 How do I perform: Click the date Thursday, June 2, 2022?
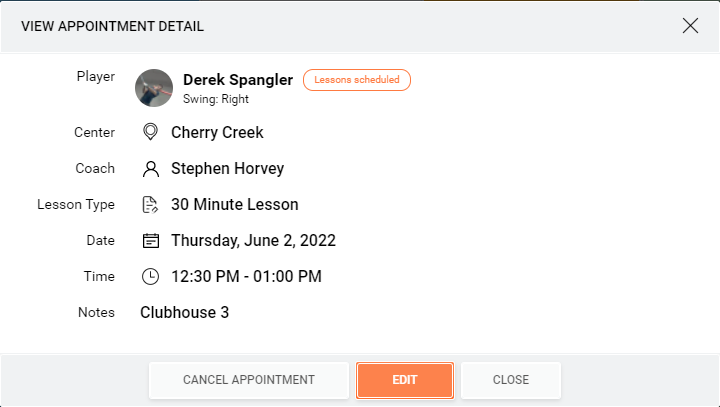point(253,240)
